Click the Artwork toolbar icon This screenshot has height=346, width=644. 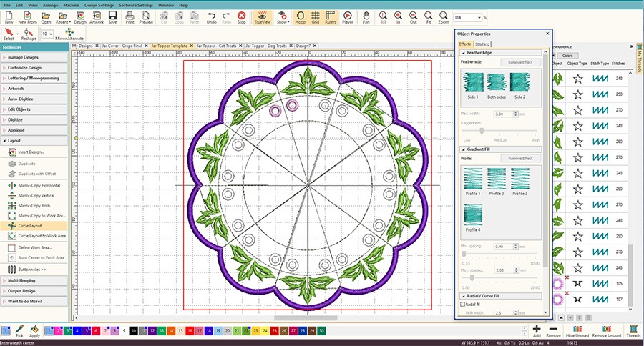(97, 17)
